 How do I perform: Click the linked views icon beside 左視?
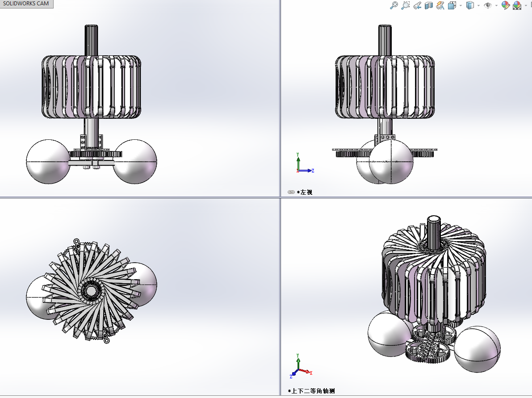pyautogui.click(x=291, y=192)
